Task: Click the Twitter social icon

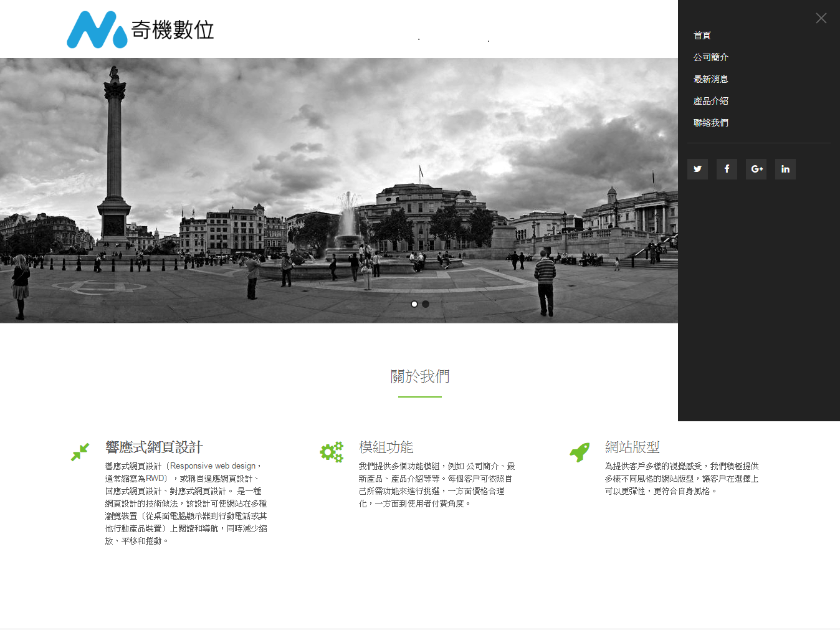Action: [697, 169]
